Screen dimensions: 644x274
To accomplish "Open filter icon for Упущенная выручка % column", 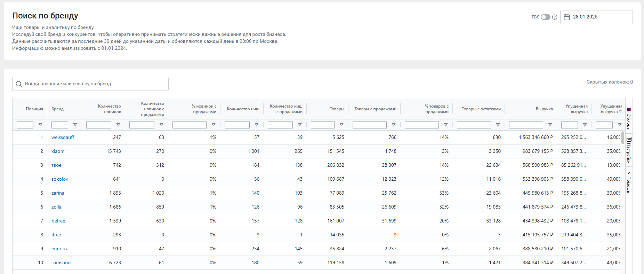I will (620, 125).
